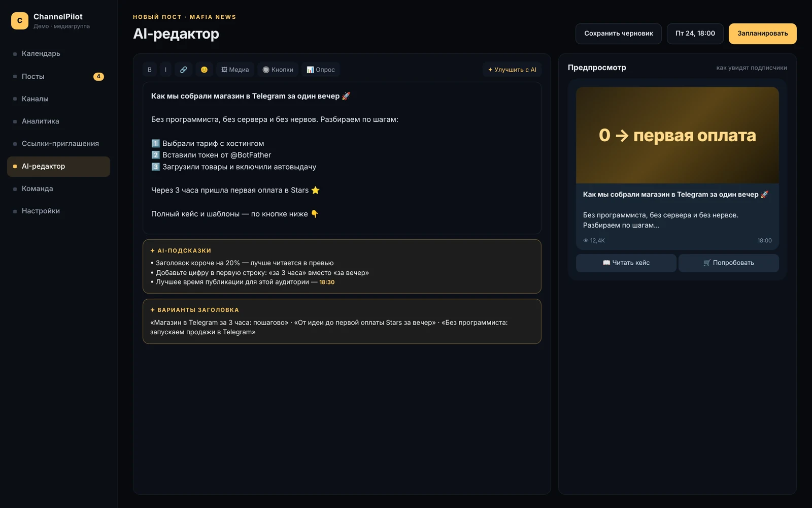Click the 12,4K views counter
The image size is (812, 508).
click(x=594, y=241)
